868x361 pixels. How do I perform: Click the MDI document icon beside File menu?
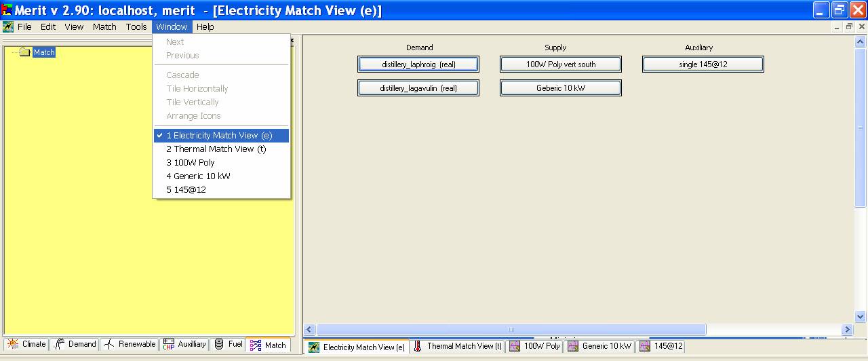[x=8, y=27]
